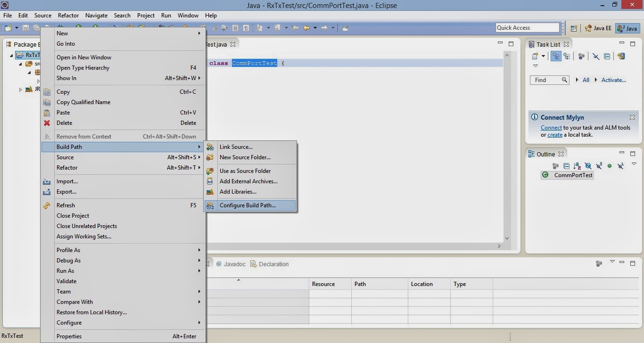Toggle alphabetical Sort in Outline view
644x343 pixels.
[577, 166]
